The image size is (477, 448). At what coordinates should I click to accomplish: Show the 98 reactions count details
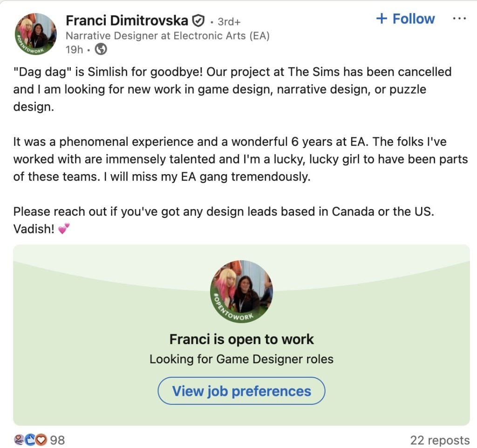coord(57,440)
